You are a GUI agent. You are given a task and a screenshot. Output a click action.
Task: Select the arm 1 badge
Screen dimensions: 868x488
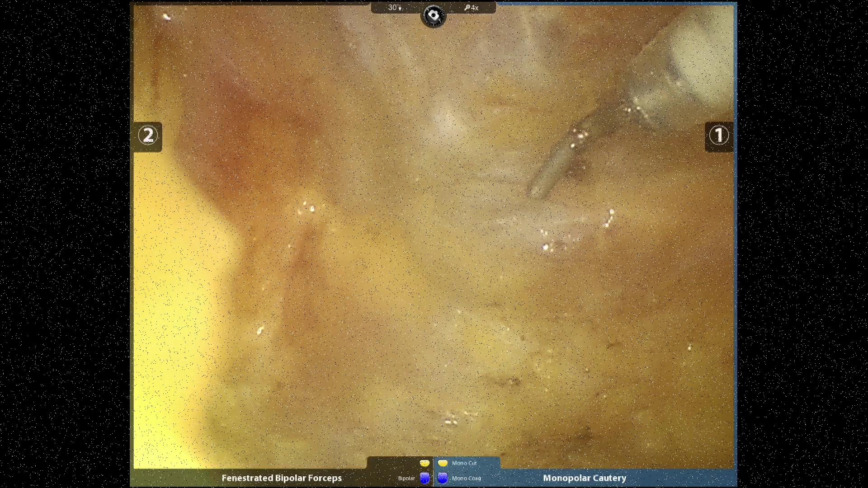pos(719,136)
